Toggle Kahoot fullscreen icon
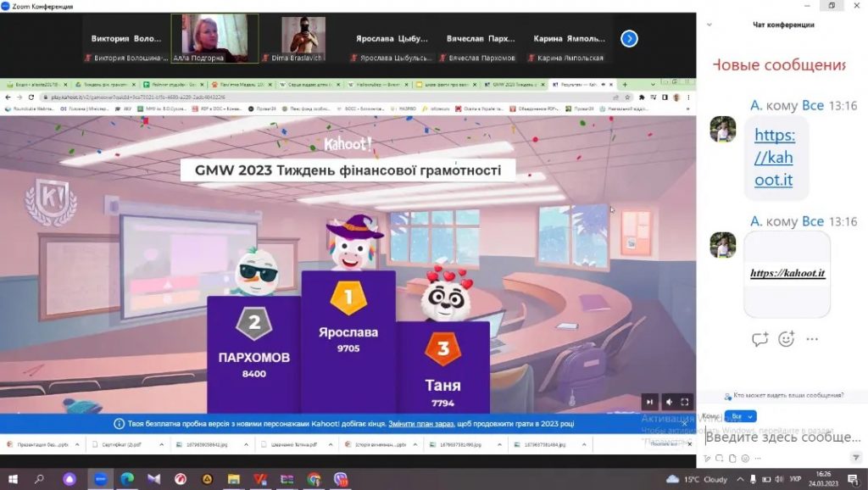Viewport: 868px width, 490px height. [686, 402]
